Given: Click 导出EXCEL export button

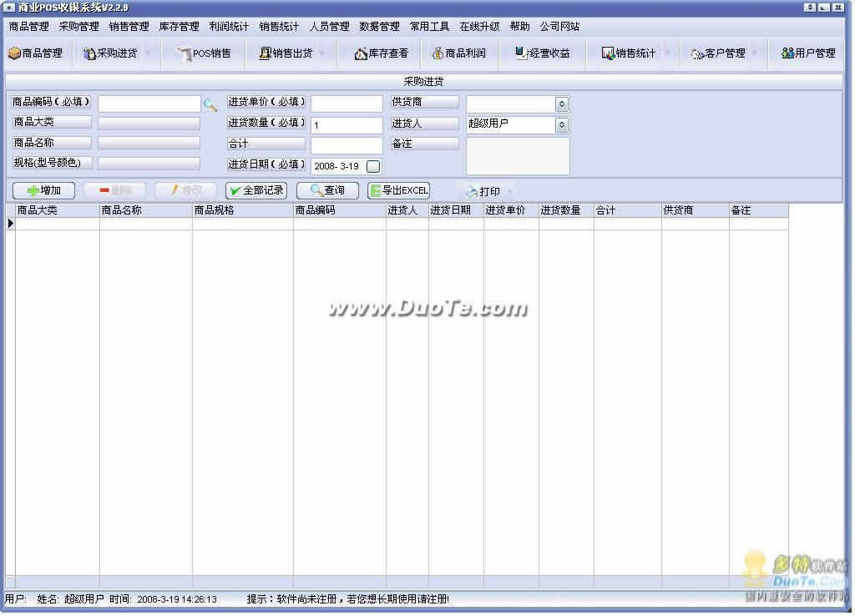Looking at the screenshot, I should 398,190.
